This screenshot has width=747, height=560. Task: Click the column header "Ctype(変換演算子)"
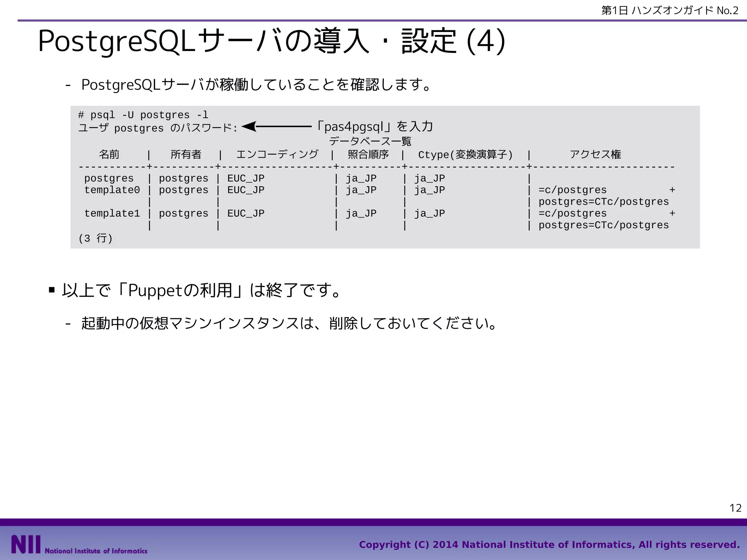pyautogui.click(x=465, y=155)
